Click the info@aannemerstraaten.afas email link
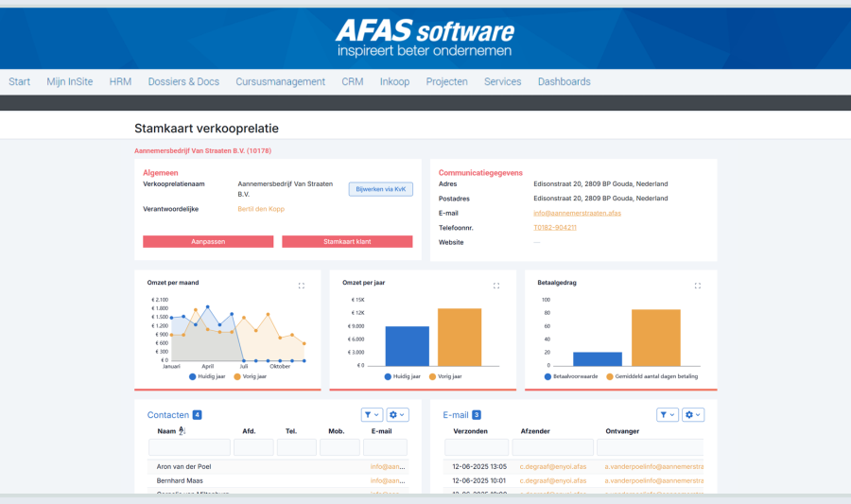This screenshot has width=851, height=504. tap(577, 213)
